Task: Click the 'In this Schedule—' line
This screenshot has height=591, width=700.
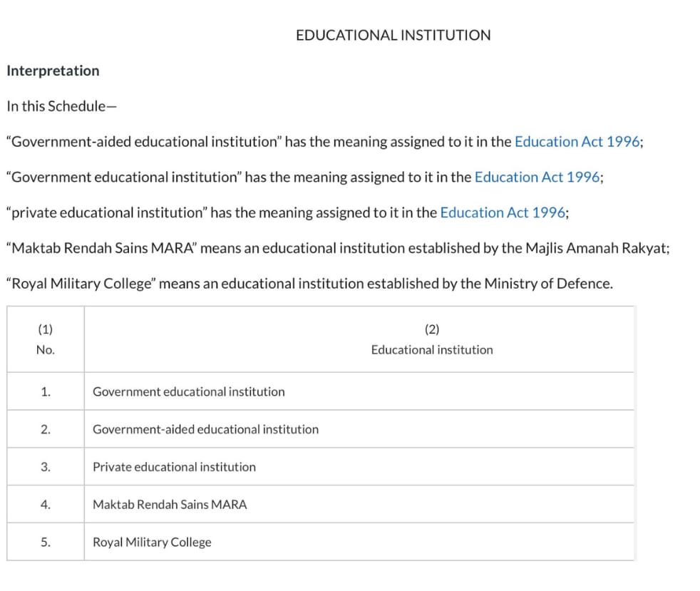Action: (x=61, y=106)
